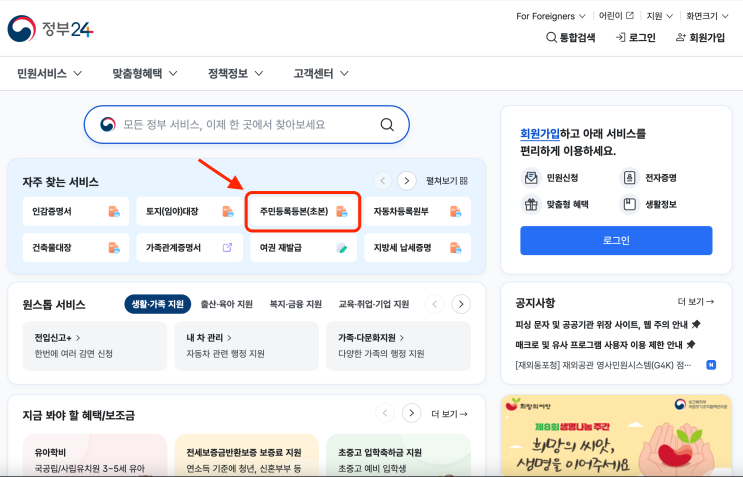Click the grid icon next to 펼쳐보기
Screen dimensions: 743x477
[464, 180]
